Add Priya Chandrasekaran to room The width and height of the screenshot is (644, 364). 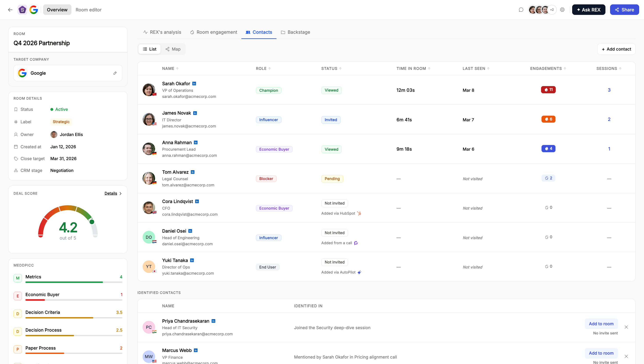tap(601, 324)
